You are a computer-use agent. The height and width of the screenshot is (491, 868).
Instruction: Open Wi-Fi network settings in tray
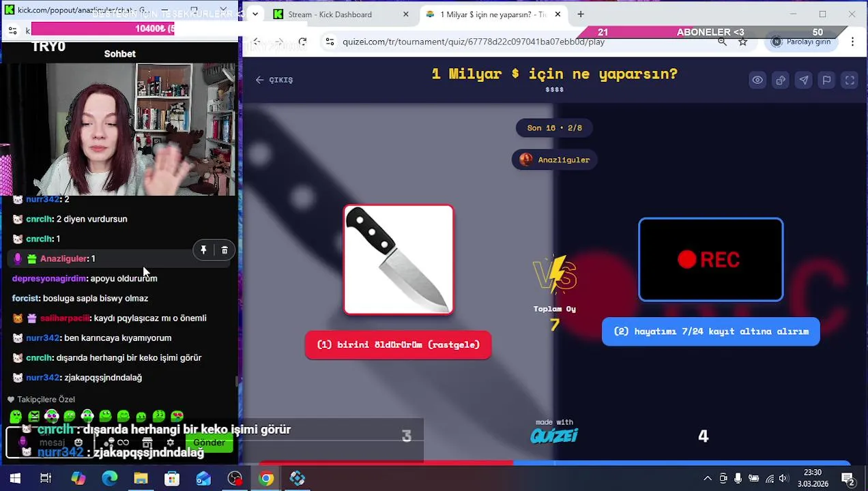[x=769, y=479]
